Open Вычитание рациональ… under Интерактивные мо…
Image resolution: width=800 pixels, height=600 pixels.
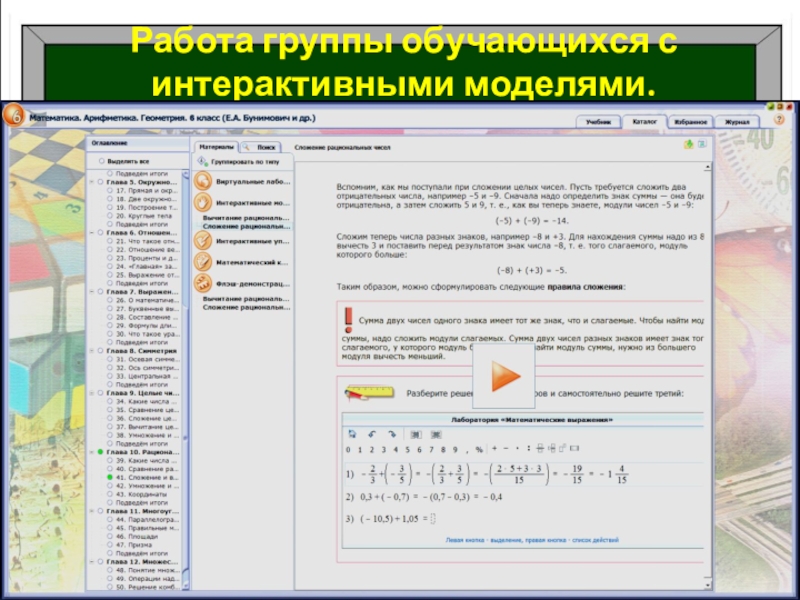coord(246,218)
